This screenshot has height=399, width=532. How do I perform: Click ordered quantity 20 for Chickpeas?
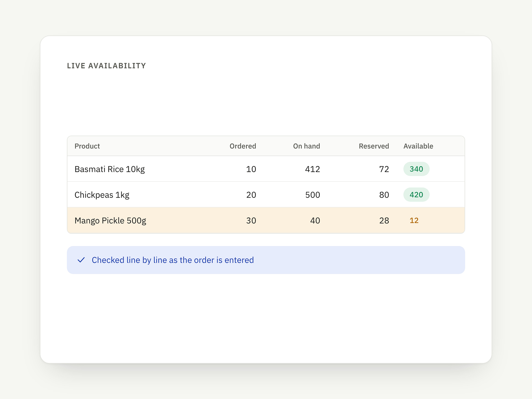pyautogui.click(x=251, y=195)
